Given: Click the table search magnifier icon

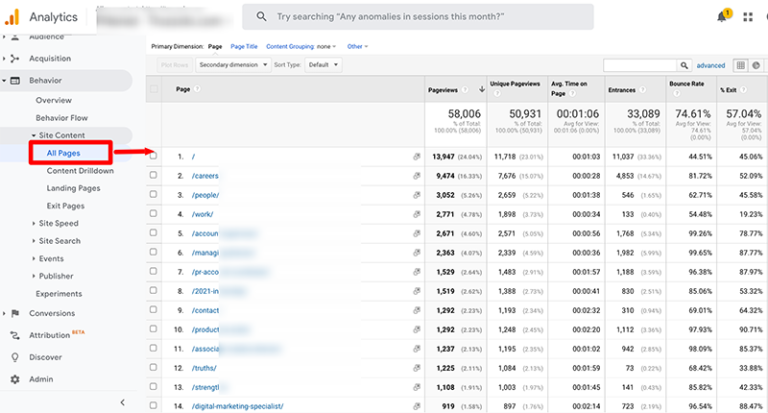Looking at the screenshot, I should pyautogui.click(x=685, y=65).
